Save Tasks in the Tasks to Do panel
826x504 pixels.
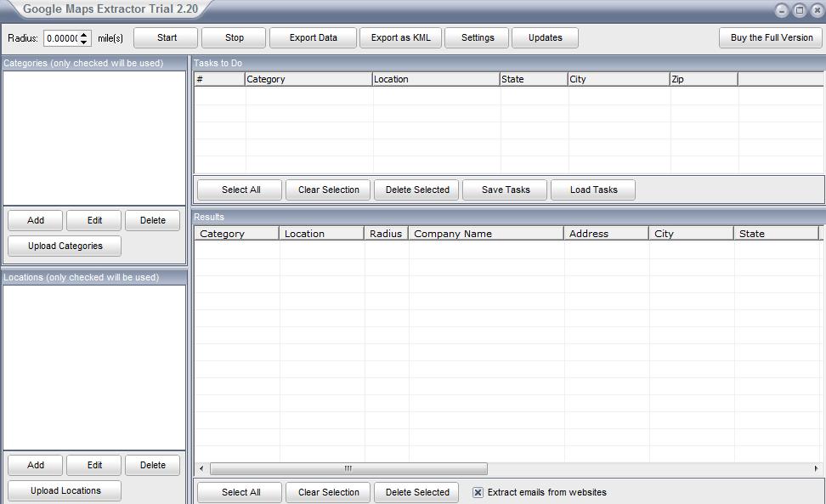(505, 190)
